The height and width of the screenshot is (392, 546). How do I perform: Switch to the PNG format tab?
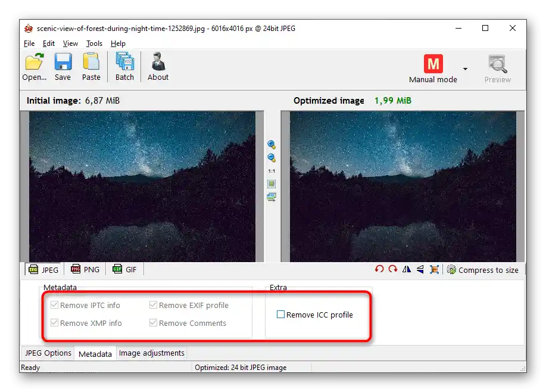(x=85, y=269)
